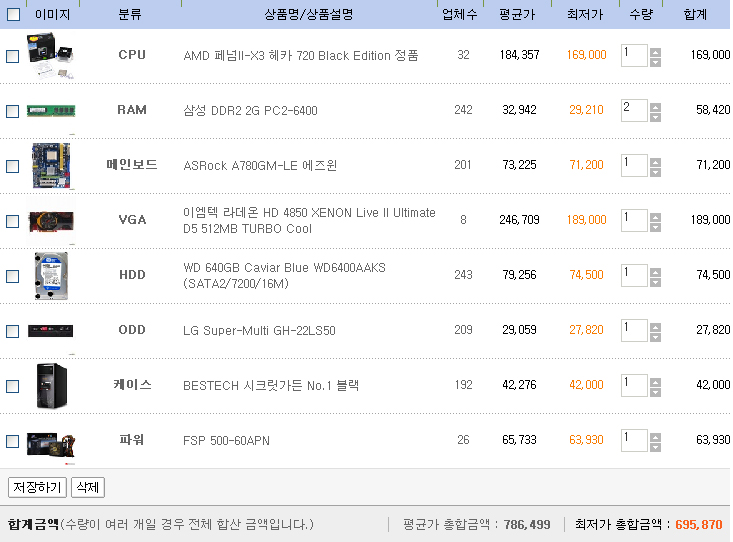Decrease ODD quantity with down arrow
Viewport: 733px width, 542px height.
coord(655,337)
